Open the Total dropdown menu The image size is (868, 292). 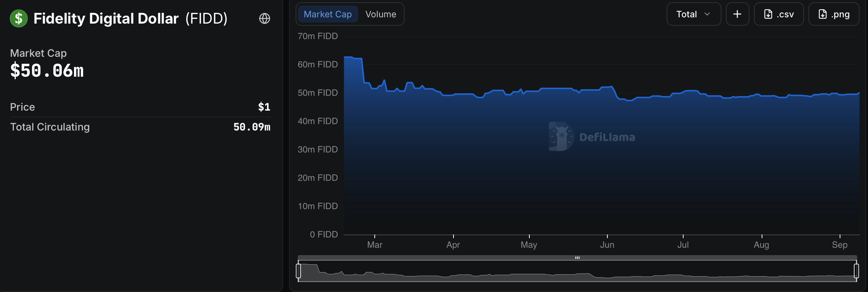694,14
